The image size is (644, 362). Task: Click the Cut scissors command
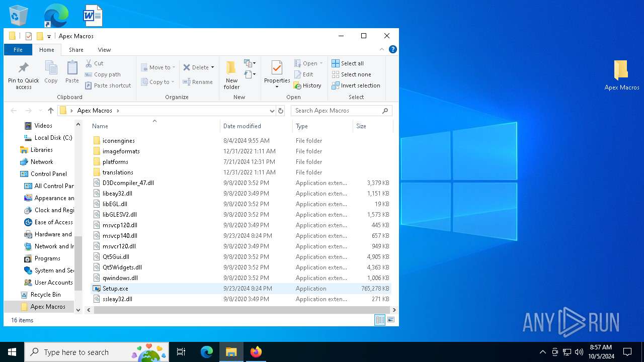point(95,63)
